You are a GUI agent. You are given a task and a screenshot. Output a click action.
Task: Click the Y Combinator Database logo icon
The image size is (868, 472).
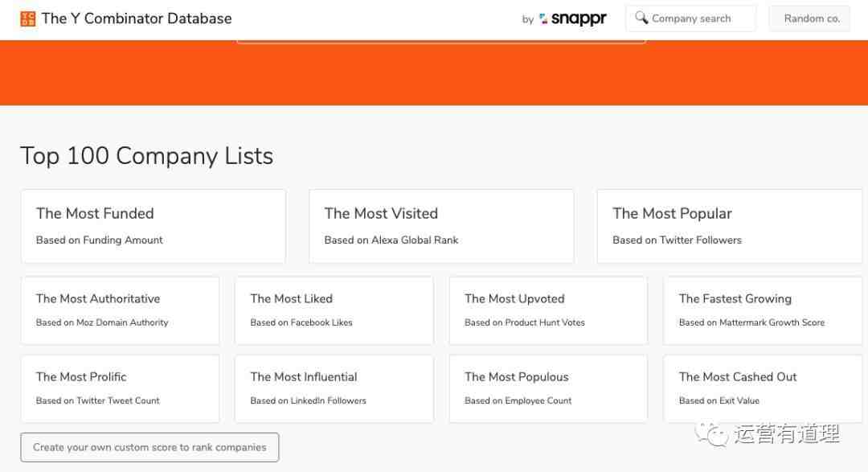tap(28, 18)
